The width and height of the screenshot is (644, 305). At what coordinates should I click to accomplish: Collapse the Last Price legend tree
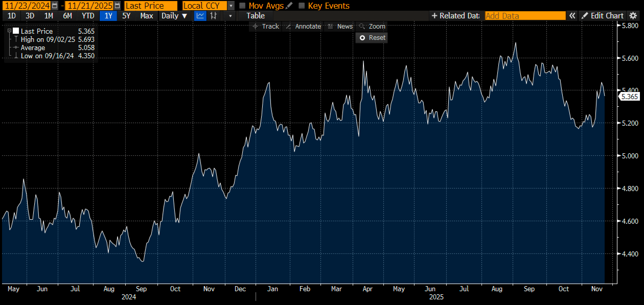[9, 31]
